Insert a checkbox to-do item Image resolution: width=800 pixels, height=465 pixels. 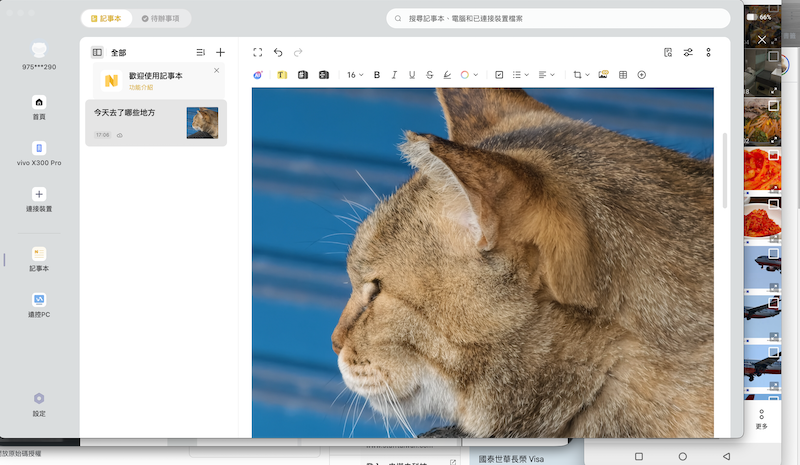tap(499, 75)
